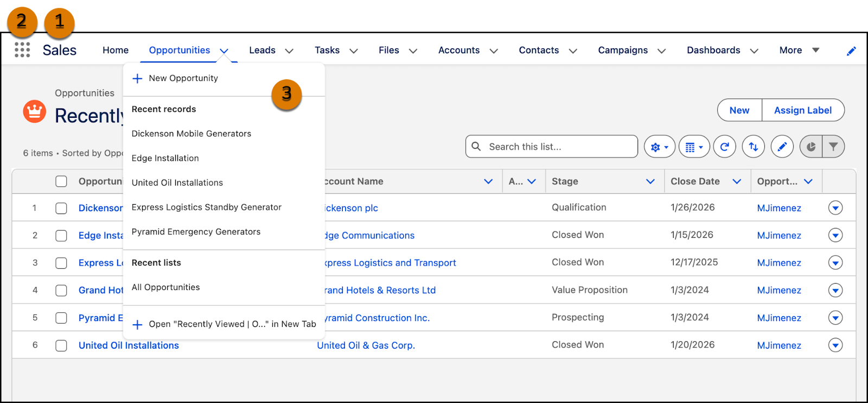The width and height of the screenshot is (868, 403).
Task: Click the inline edit pencil in list toolbar
Action: pyautogui.click(x=782, y=147)
